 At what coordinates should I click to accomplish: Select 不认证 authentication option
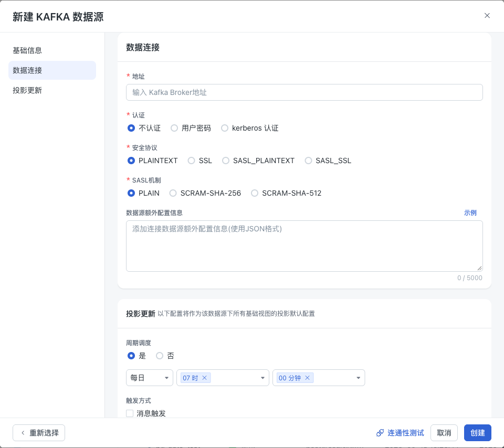coord(131,128)
